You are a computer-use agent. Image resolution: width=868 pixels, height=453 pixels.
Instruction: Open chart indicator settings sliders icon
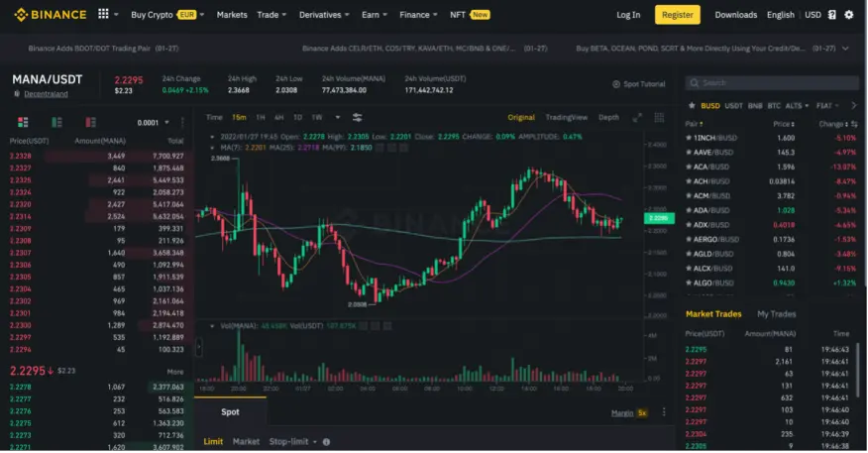(x=357, y=117)
